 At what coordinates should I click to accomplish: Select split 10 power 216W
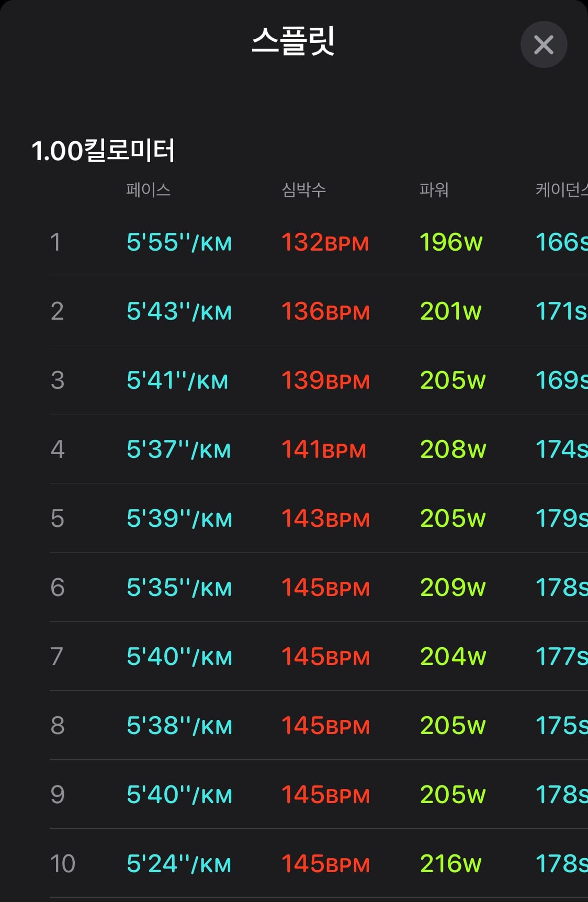450,864
